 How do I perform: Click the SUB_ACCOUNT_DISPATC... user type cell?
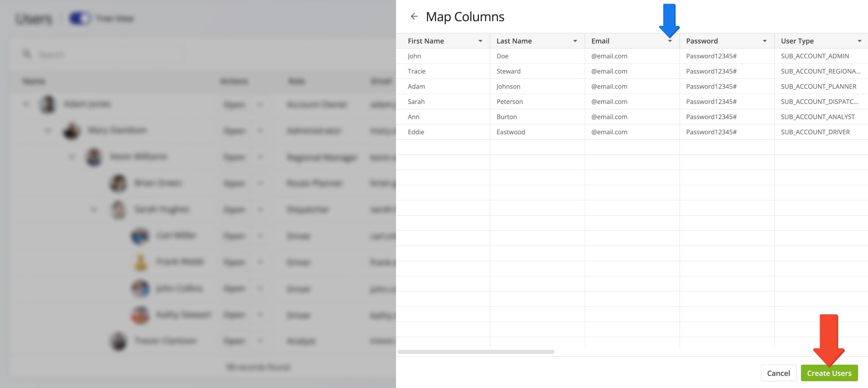click(x=821, y=102)
